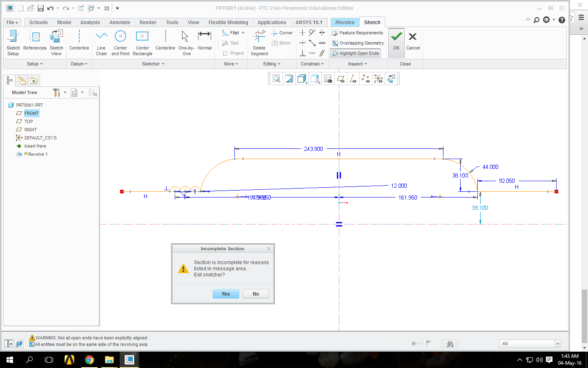
Task: Open the Display Style cube icon
Action: click(x=302, y=79)
